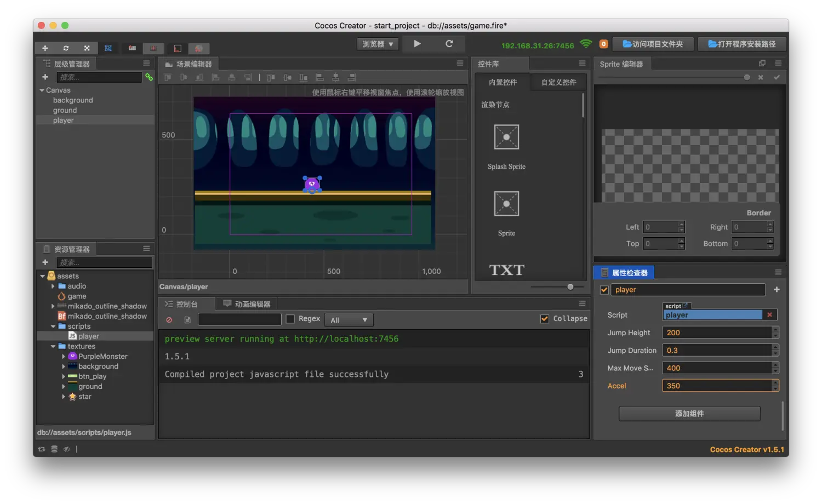
Task: Expand the PurpleMonster texture
Action: pos(64,357)
